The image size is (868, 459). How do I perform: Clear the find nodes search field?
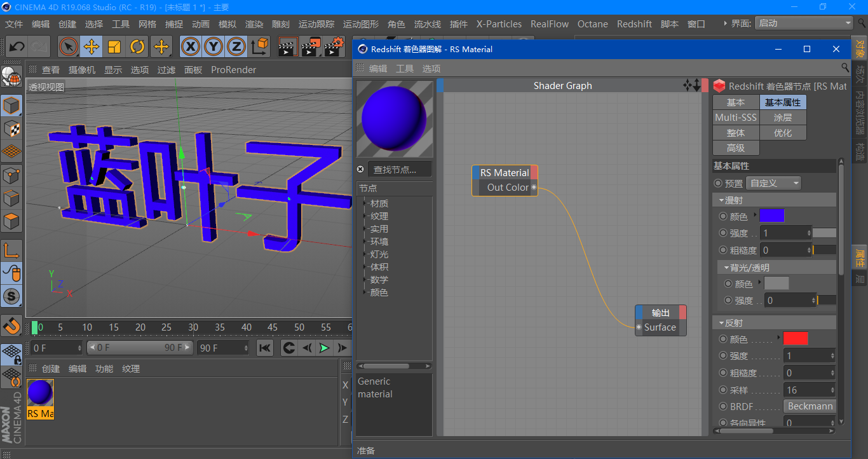[360, 169]
